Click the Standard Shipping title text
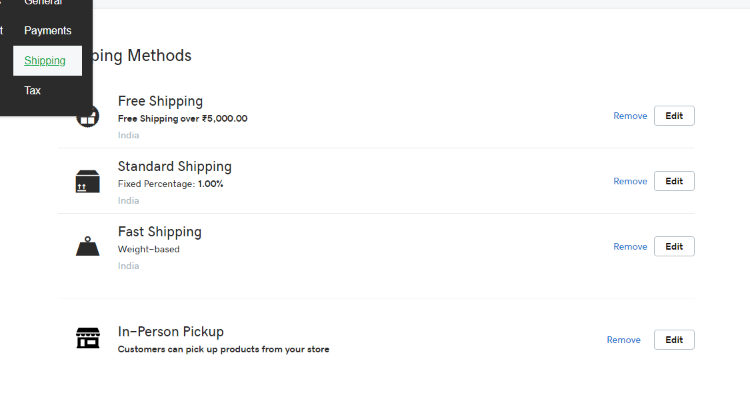The width and height of the screenshot is (750, 400). click(x=174, y=166)
